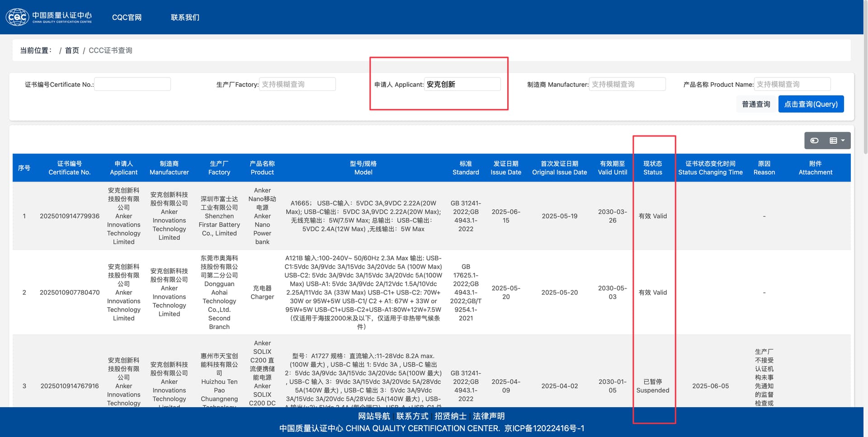Viewport: 868px width, 437px height.
Task: Click the Anker Nano Power bank product cell
Action: [x=262, y=216]
